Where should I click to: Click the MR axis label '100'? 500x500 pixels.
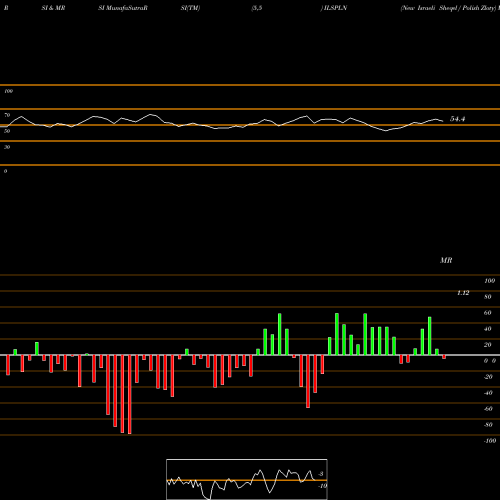pyautogui.click(x=489, y=281)
